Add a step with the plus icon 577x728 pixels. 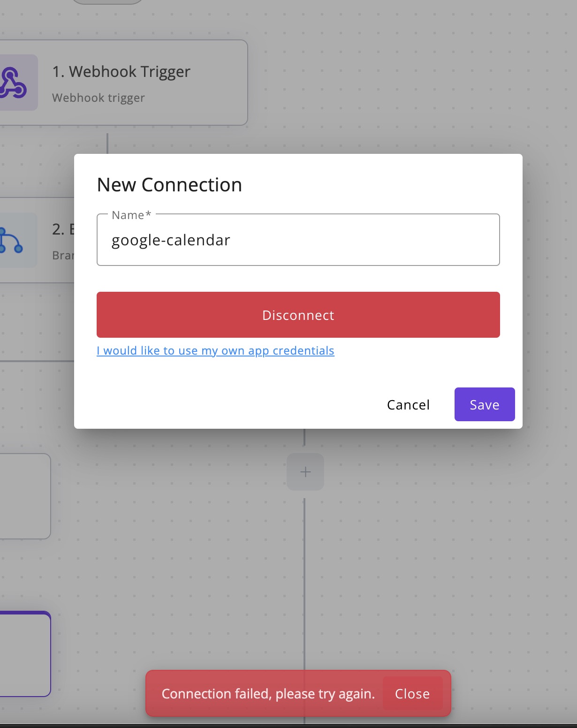[x=305, y=472]
